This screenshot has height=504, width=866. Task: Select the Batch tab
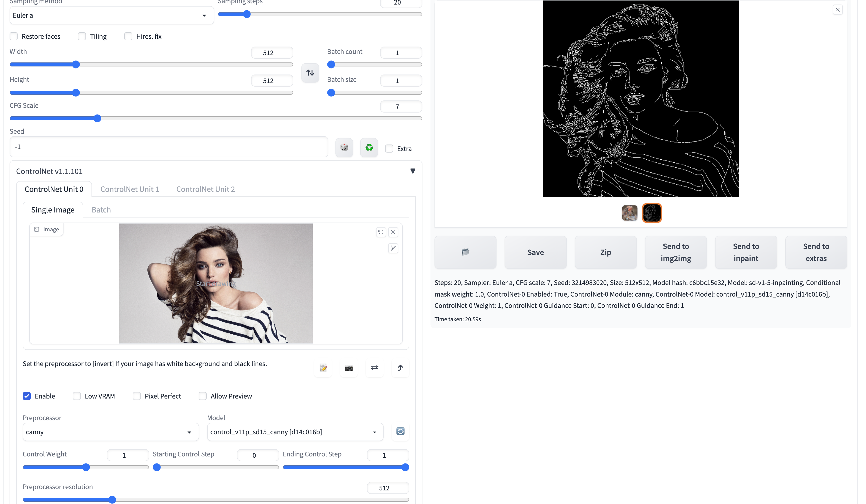101,210
